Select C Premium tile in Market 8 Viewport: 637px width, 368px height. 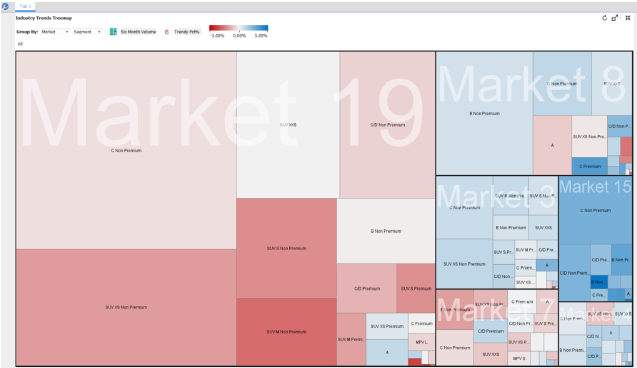[x=589, y=166]
